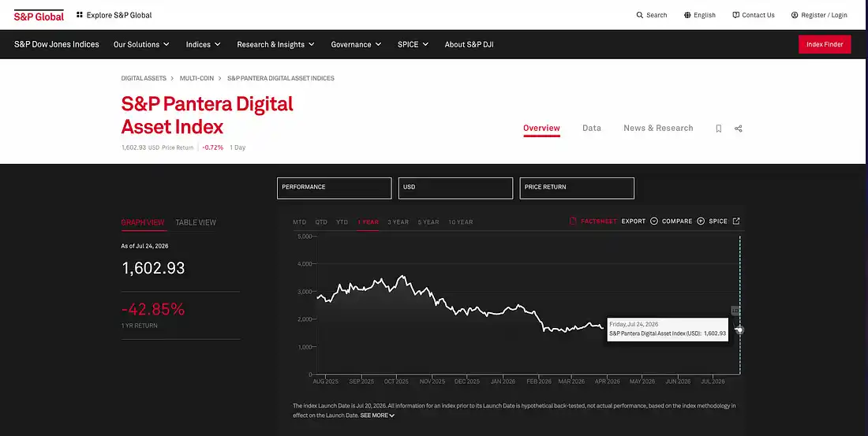Click the 5,000 y-axis label

305,237
